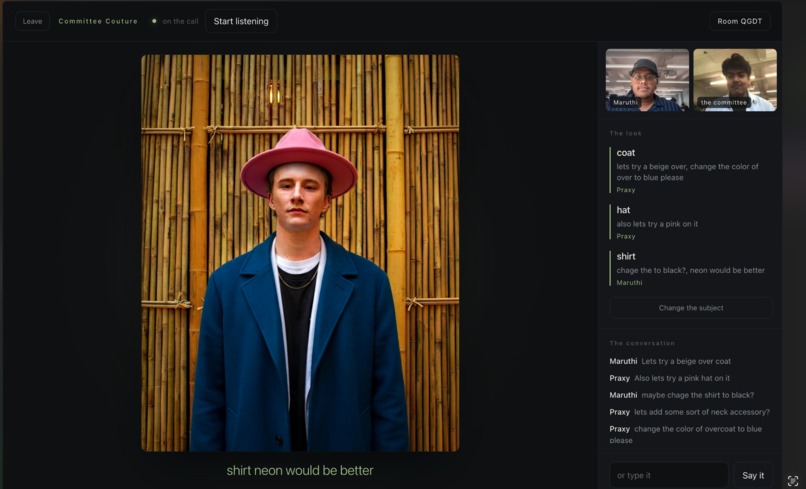
Task: Click 'The look' section heading
Action: pyautogui.click(x=626, y=133)
